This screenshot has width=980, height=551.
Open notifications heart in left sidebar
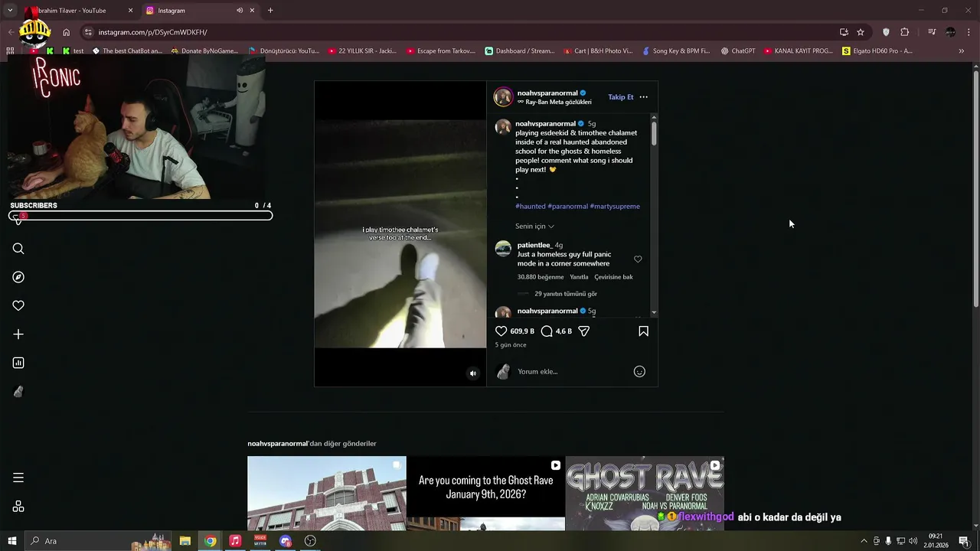tap(18, 305)
